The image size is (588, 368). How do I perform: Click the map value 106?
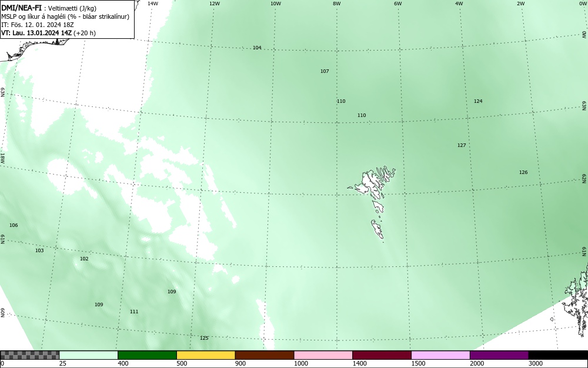pos(14,225)
